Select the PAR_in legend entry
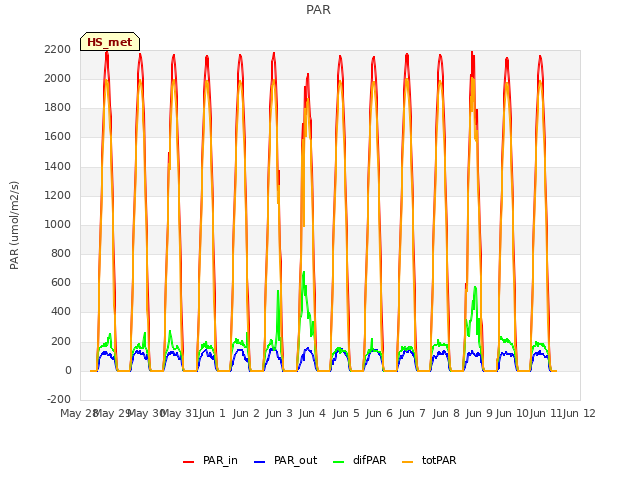The image size is (640, 480). [x=210, y=460]
